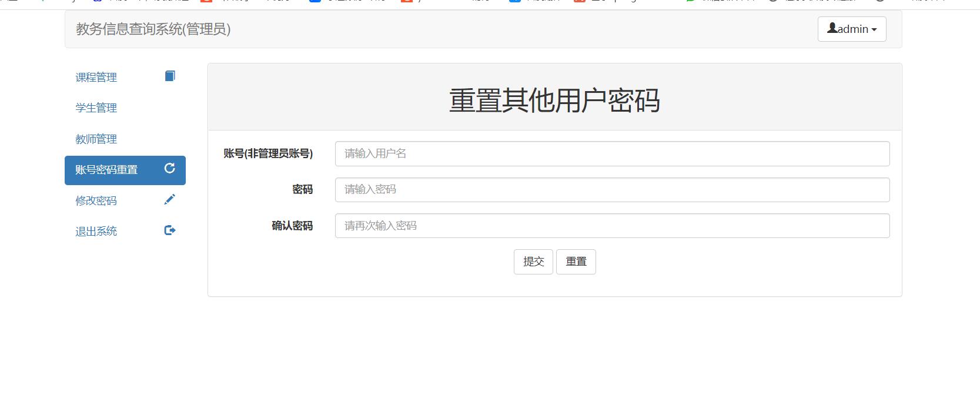
Task: Click the pencil icon beside 修改密码
Action: [x=170, y=199]
